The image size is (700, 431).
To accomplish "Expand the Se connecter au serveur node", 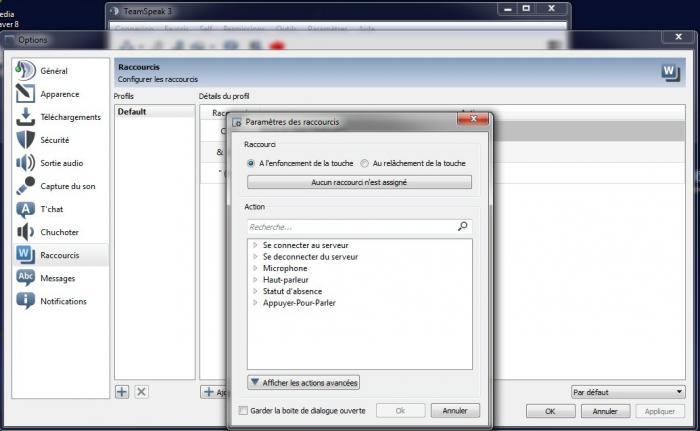I will point(255,245).
